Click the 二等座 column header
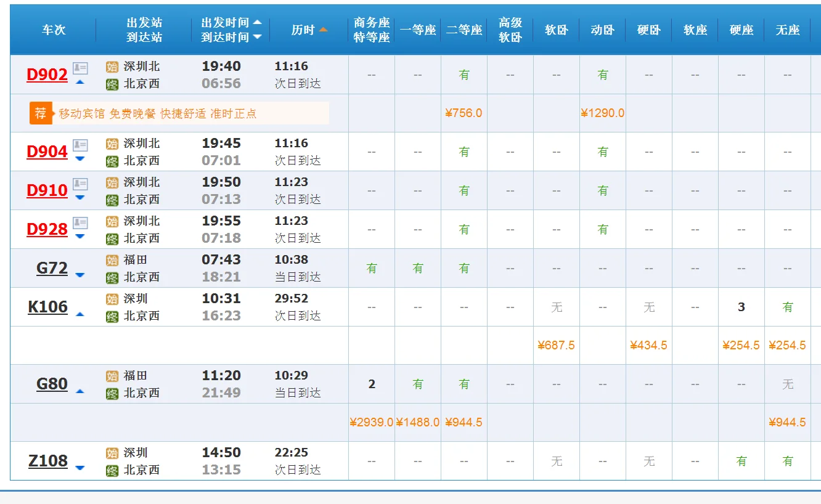Viewport: 821px width, 504px height. coord(464,30)
